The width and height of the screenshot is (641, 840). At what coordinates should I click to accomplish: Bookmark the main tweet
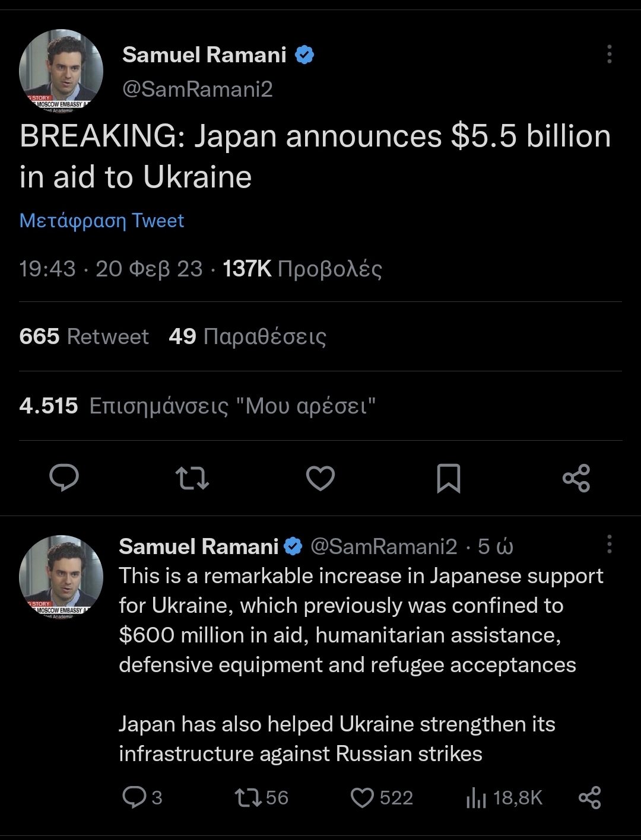(449, 479)
